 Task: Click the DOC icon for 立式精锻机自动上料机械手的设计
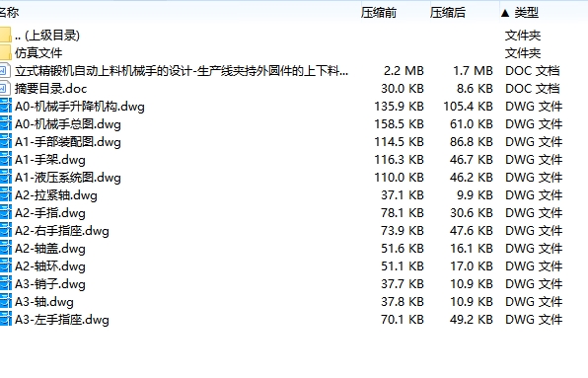click(5, 70)
